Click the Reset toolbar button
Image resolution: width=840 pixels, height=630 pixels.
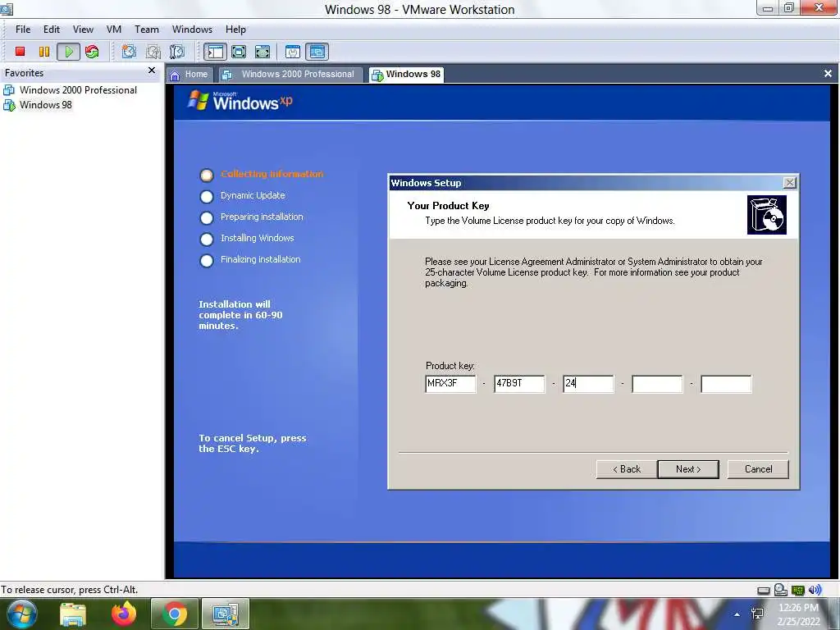pyautogui.click(x=92, y=52)
